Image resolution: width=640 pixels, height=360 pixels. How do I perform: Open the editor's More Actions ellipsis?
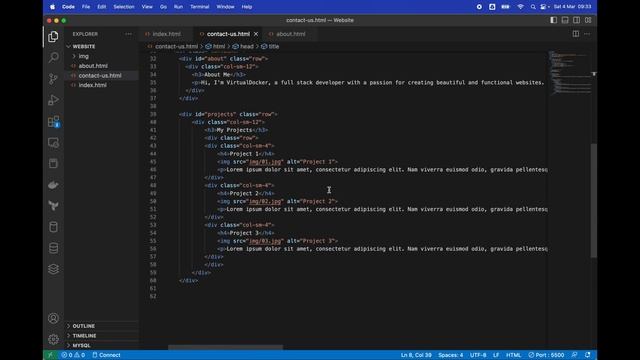[587, 34]
